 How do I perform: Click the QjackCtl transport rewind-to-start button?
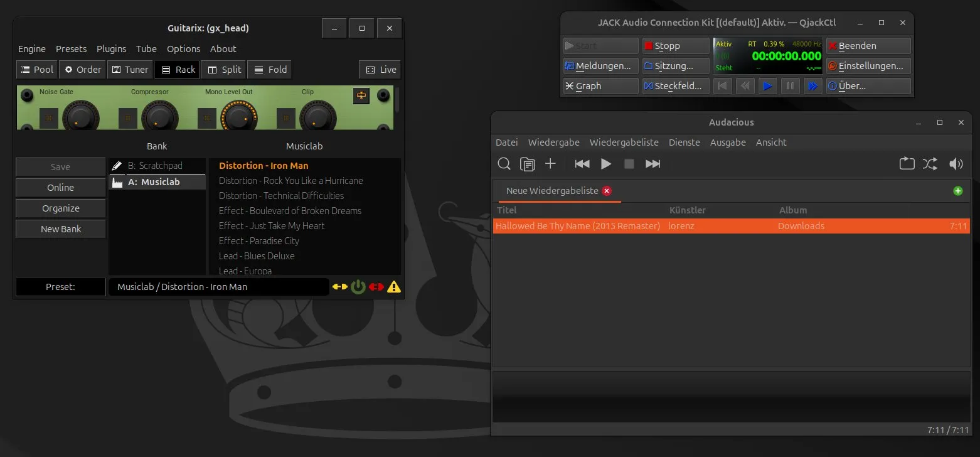point(723,86)
